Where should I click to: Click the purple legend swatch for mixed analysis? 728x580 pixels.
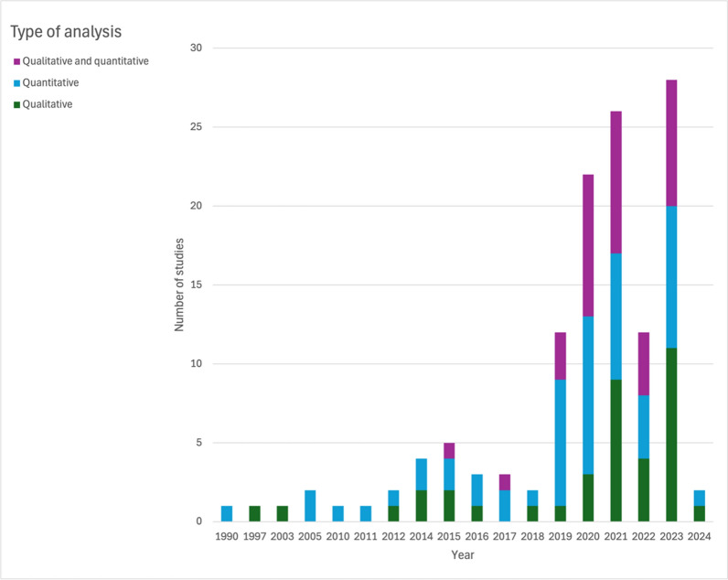[16, 61]
